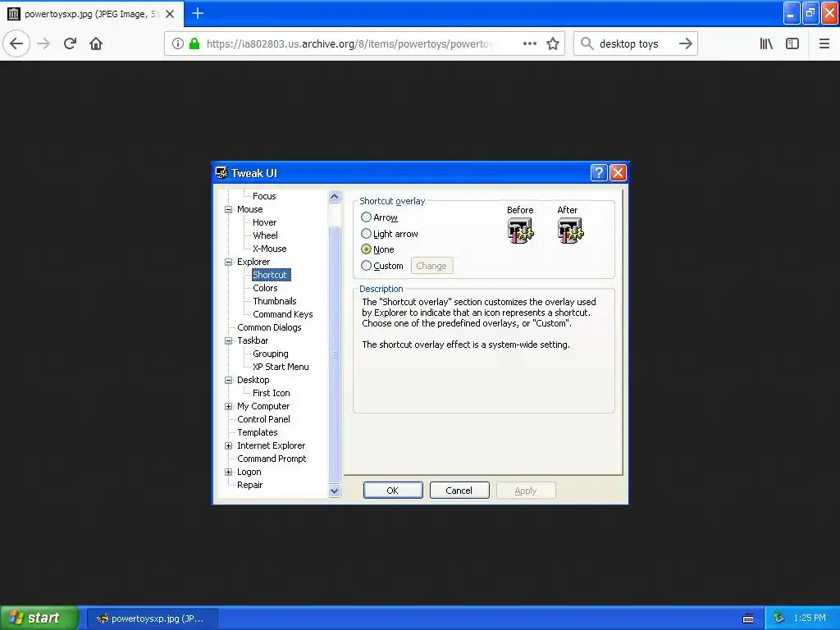
Task: Open the Library icon in toolbar
Action: click(x=766, y=43)
